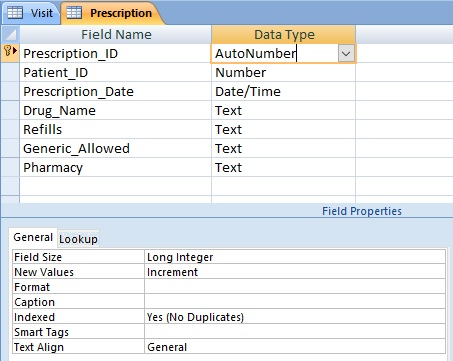Select the Drug_Name field name cell
This screenshot has height=361, width=453.
(116, 110)
